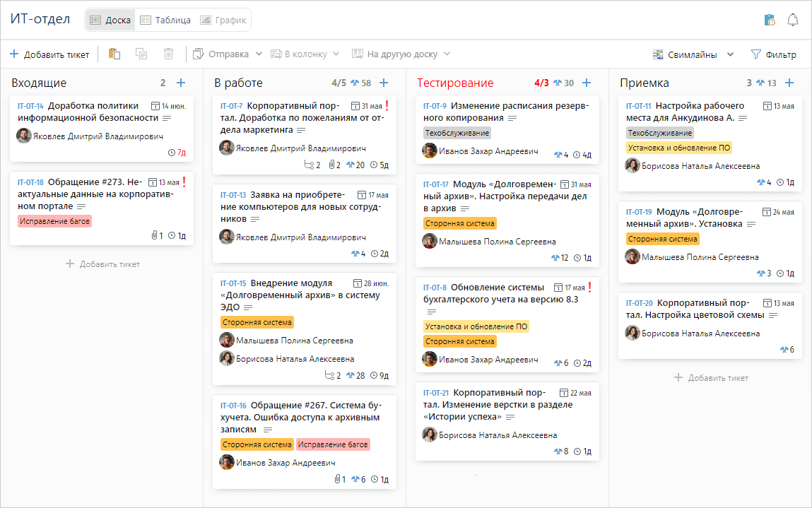Click the red Исправление багов tag on IT-OT-18
The width and height of the screenshot is (812, 508).
click(x=55, y=221)
